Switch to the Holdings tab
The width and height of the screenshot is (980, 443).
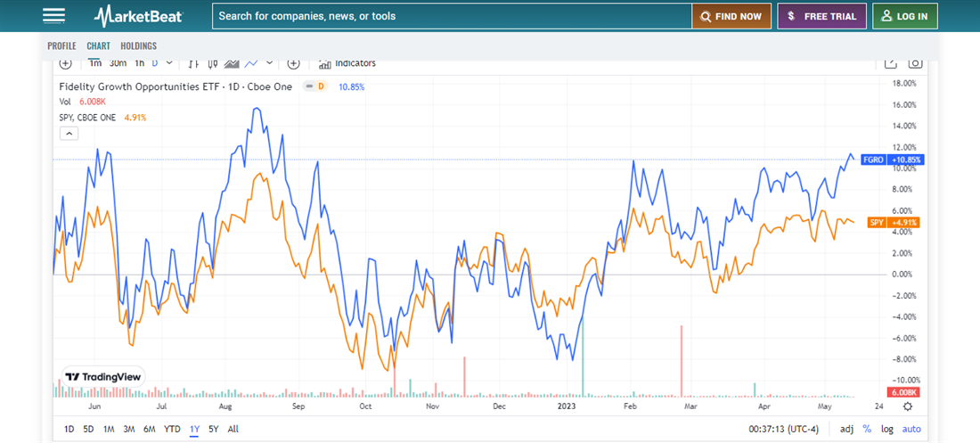pos(138,45)
